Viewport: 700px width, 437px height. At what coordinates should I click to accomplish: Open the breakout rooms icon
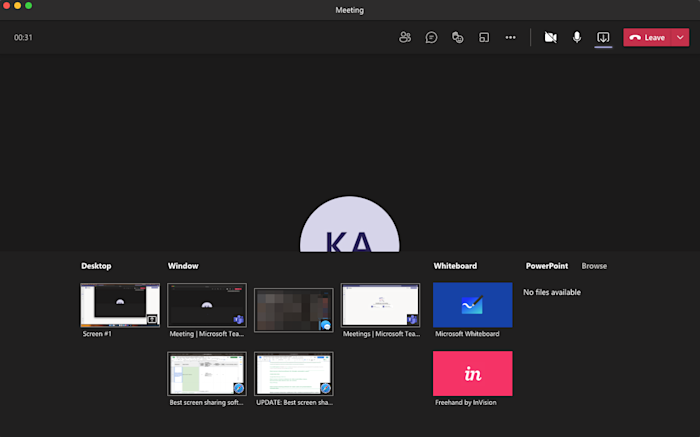(484, 37)
